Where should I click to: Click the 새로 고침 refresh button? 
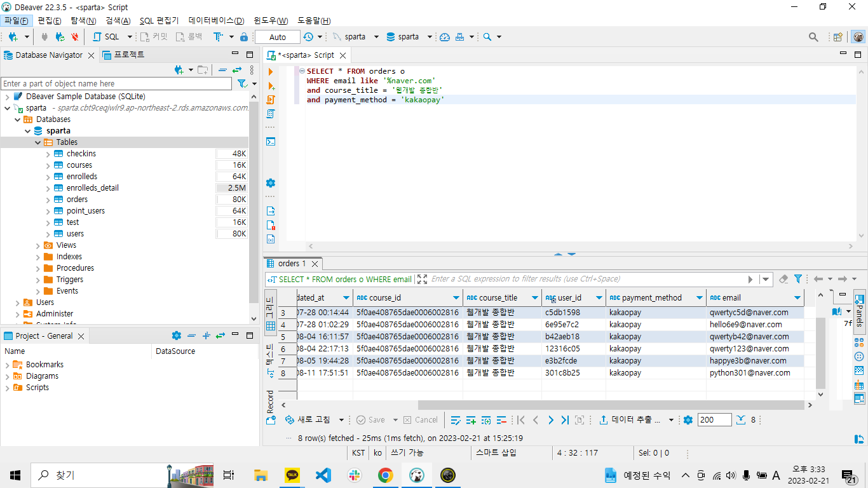pyautogui.click(x=308, y=420)
